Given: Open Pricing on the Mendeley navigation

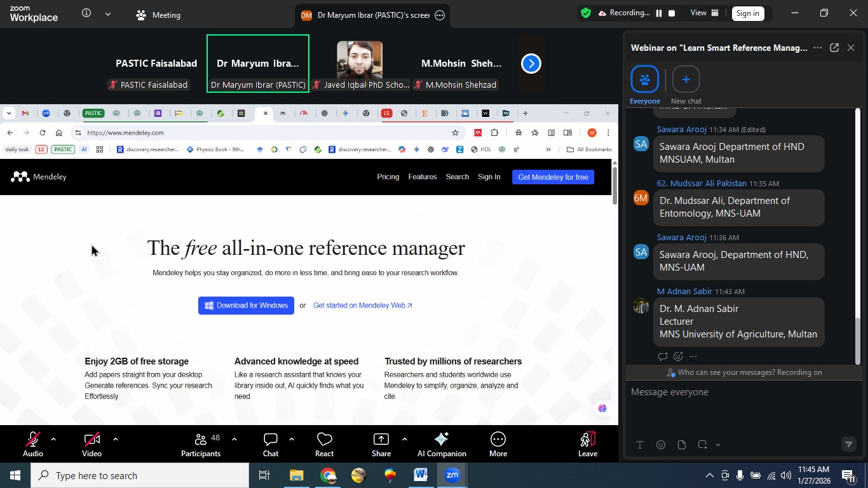Looking at the screenshot, I should [388, 177].
